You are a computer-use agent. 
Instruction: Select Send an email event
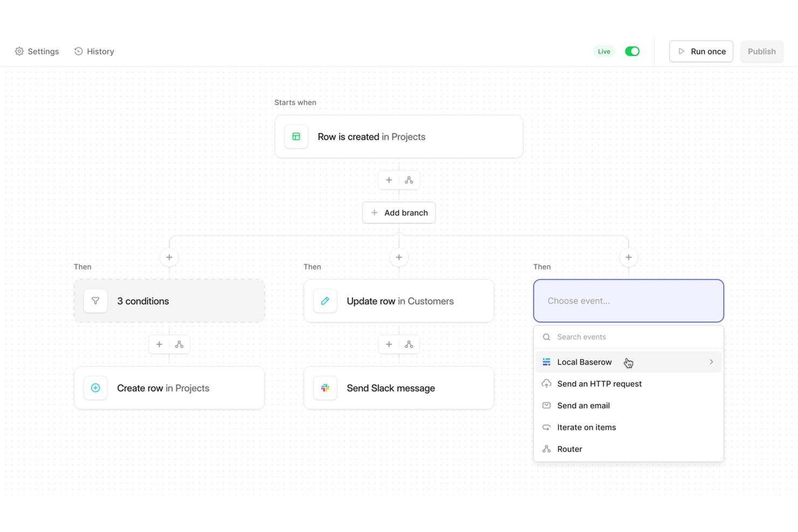[x=629, y=405]
